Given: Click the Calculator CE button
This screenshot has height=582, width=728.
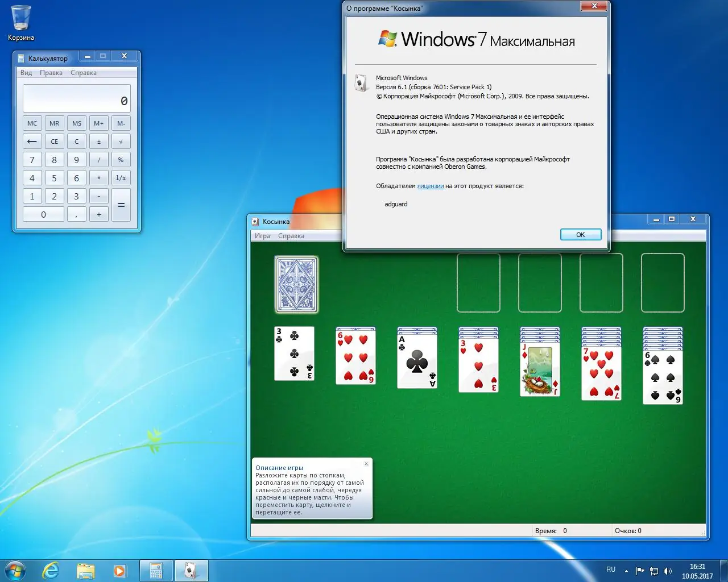Looking at the screenshot, I should coord(54,142).
